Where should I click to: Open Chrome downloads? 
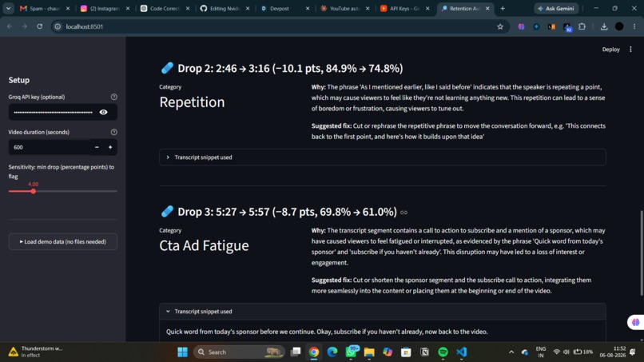coord(604,26)
